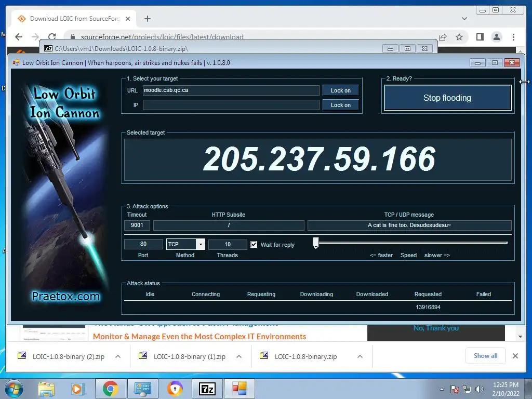Expand options for LOIC-1.0.8-binary (2).zip
532x399 pixels.
pyautogui.click(x=118, y=356)
